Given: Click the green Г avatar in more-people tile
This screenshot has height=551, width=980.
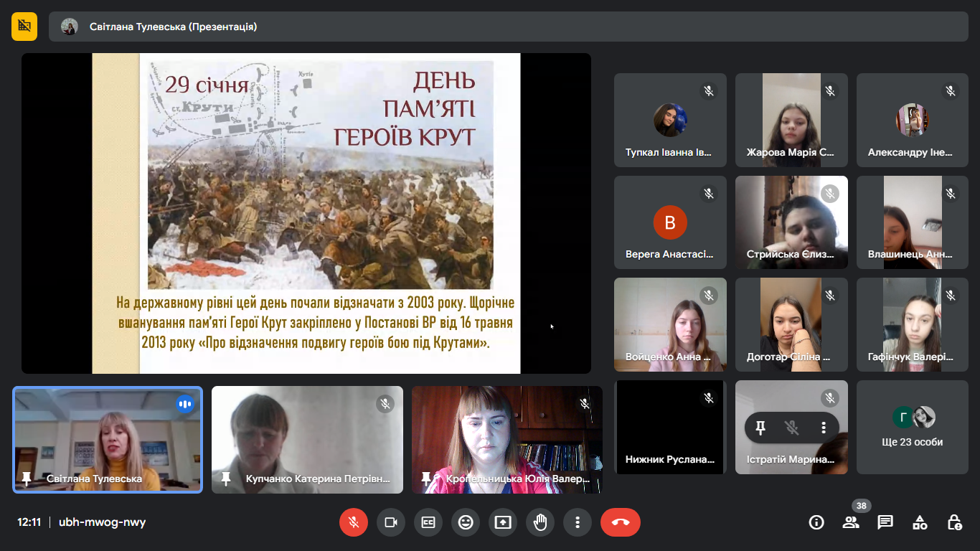Looking at the screenshot, I should [x=903, y=417].
